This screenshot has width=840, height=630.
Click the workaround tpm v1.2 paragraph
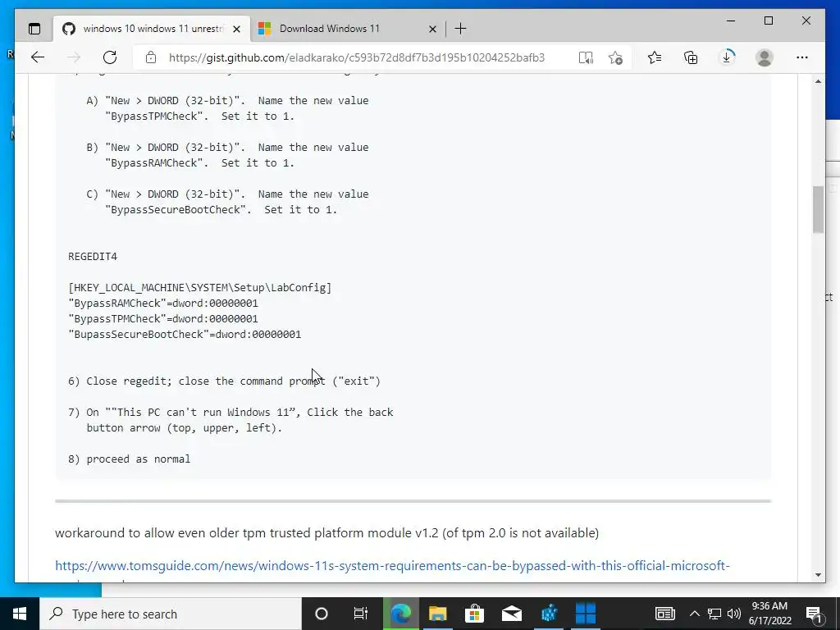(x=326, y=533)
